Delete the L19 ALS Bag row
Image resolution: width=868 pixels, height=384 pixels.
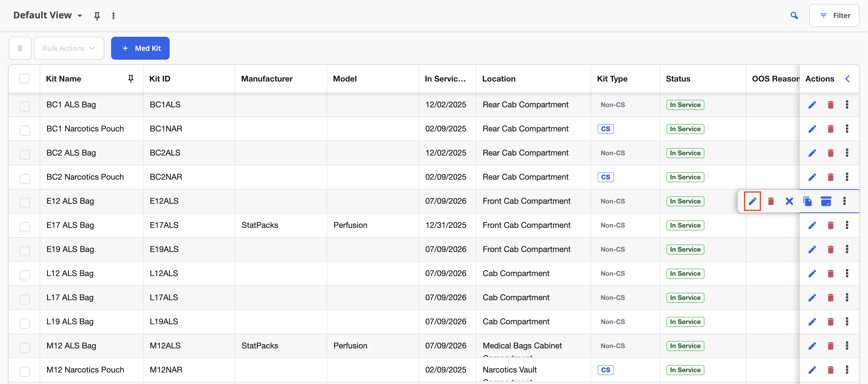[x=831, y=322]
